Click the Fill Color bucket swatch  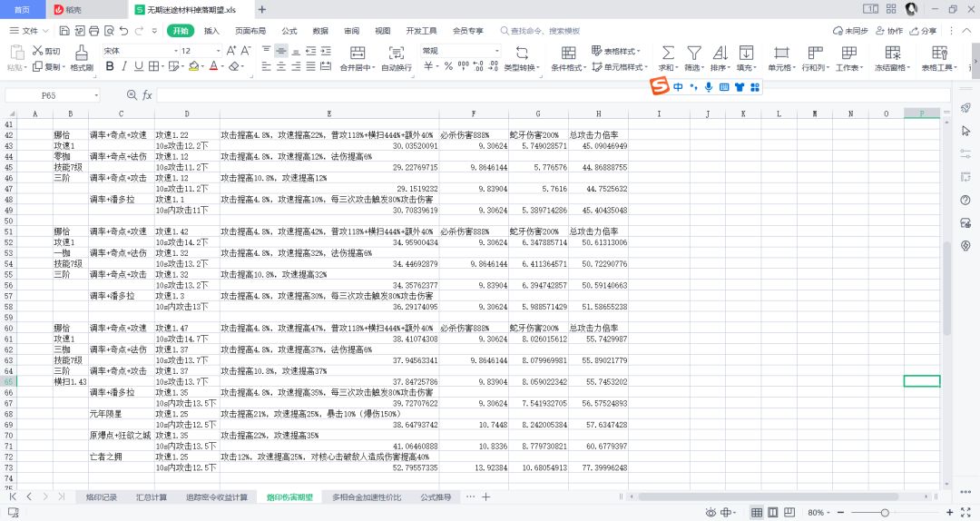[194, 66]
